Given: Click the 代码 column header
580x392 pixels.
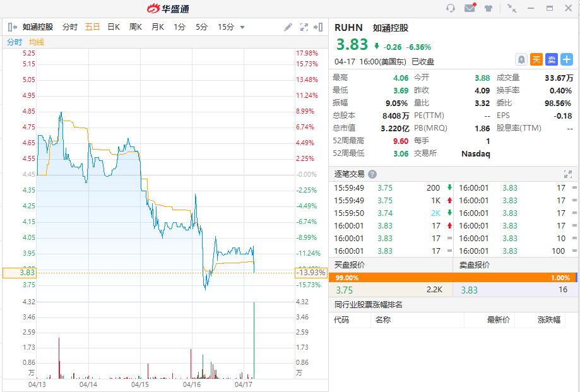Looking at the screenshot, I should pos(341,319).
